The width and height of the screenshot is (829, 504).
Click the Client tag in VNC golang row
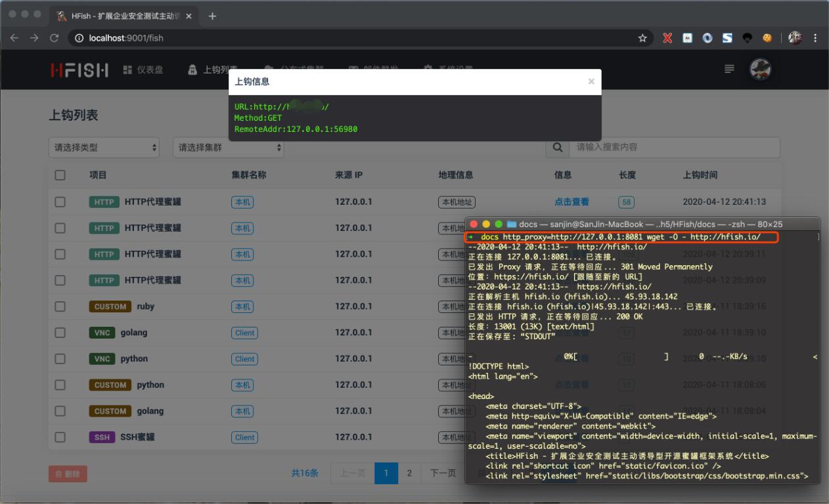tap(244, 333)
